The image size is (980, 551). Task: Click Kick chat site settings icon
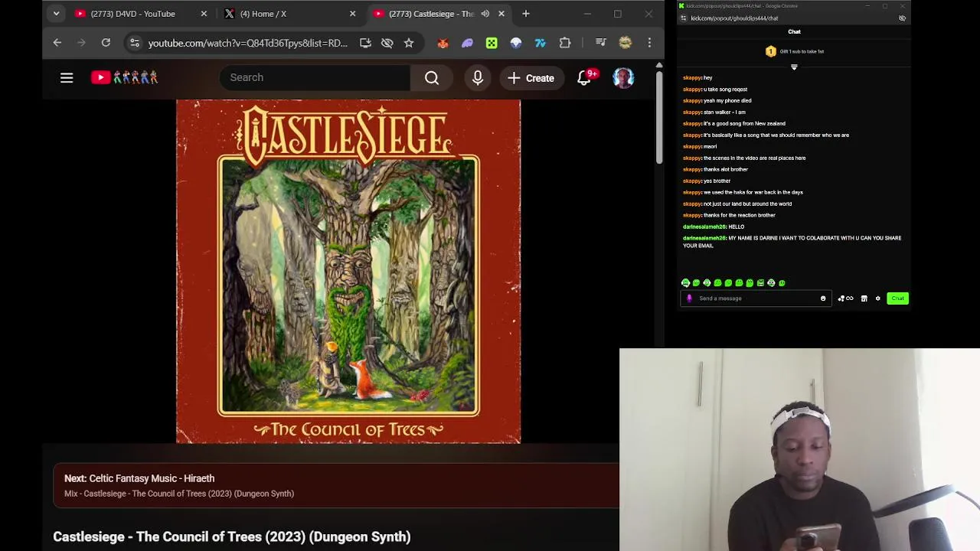coord(684,18)
